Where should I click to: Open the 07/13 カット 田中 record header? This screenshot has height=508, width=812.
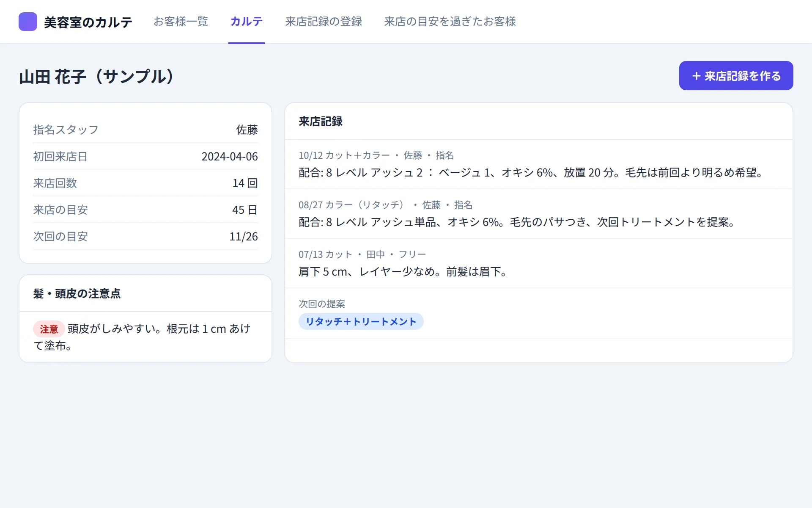coord(362,254)
